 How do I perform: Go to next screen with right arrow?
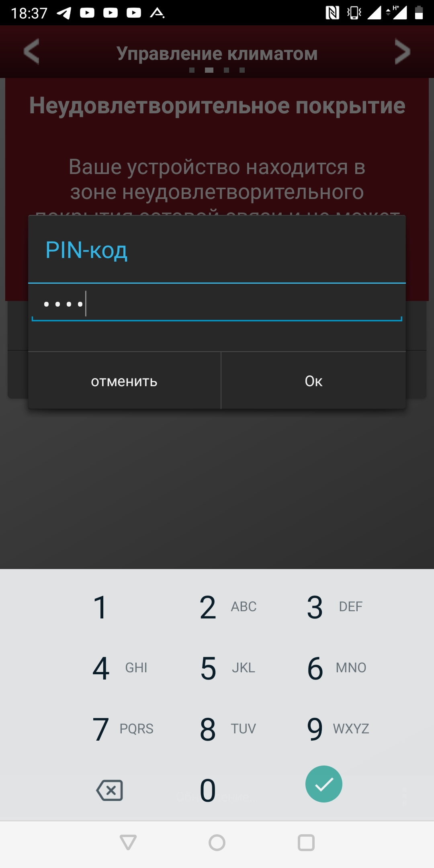point(402,51)
